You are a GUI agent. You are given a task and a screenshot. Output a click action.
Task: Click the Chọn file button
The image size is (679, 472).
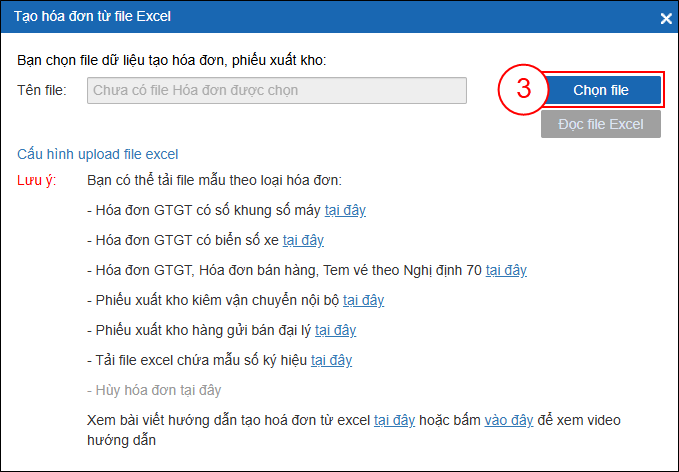pos(601,90)
